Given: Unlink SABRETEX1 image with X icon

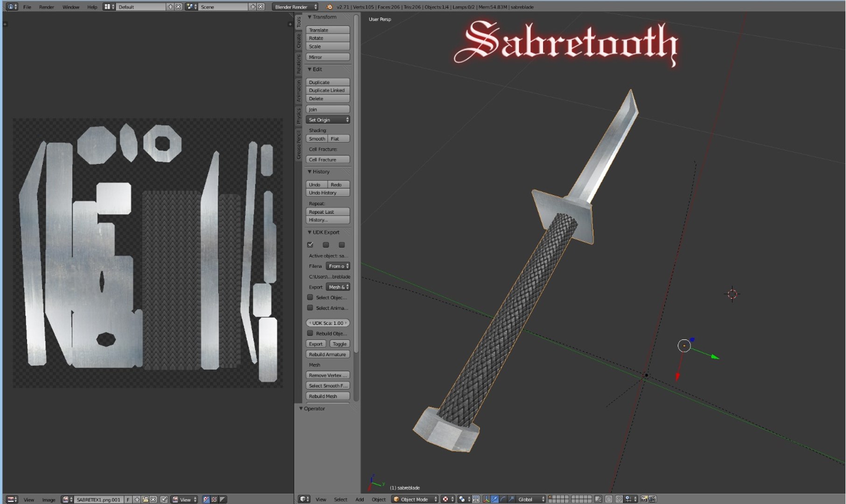Looking at the screenshot, I should [153, 499].
